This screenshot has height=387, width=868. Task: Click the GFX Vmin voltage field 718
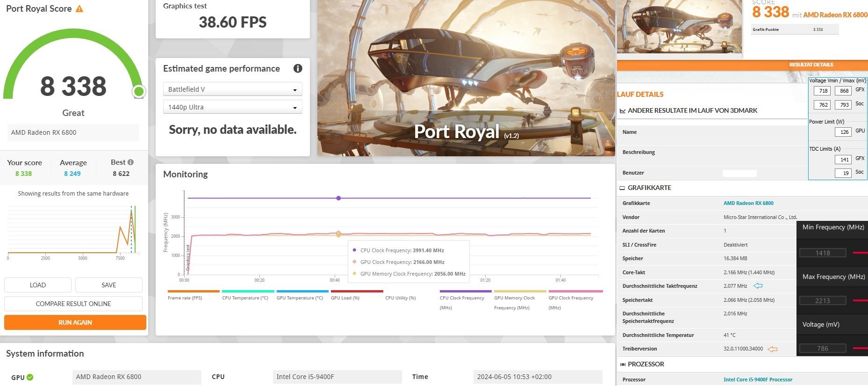click(823, 91)
